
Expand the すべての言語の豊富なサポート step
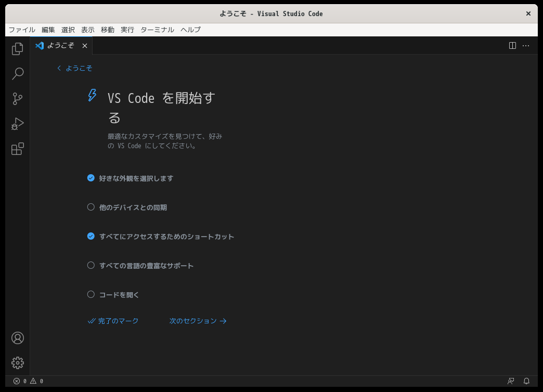coord(146,266)
